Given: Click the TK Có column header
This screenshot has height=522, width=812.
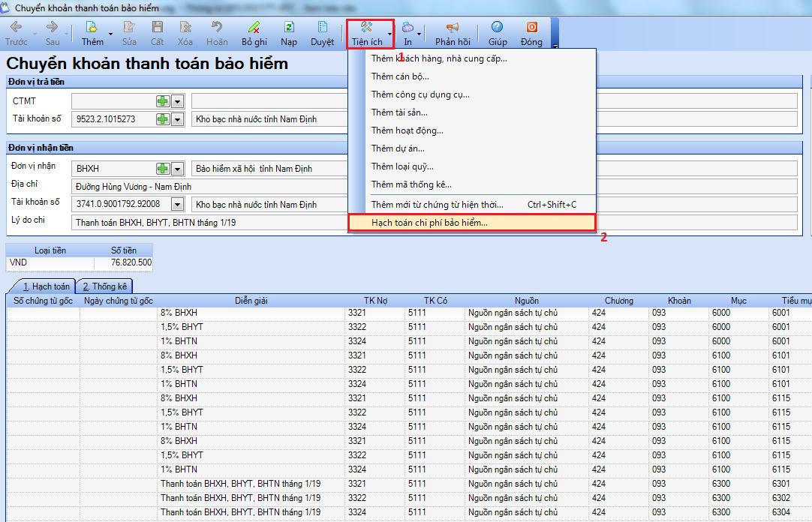Looking at the screenshot, I should [x=435, y=301].
